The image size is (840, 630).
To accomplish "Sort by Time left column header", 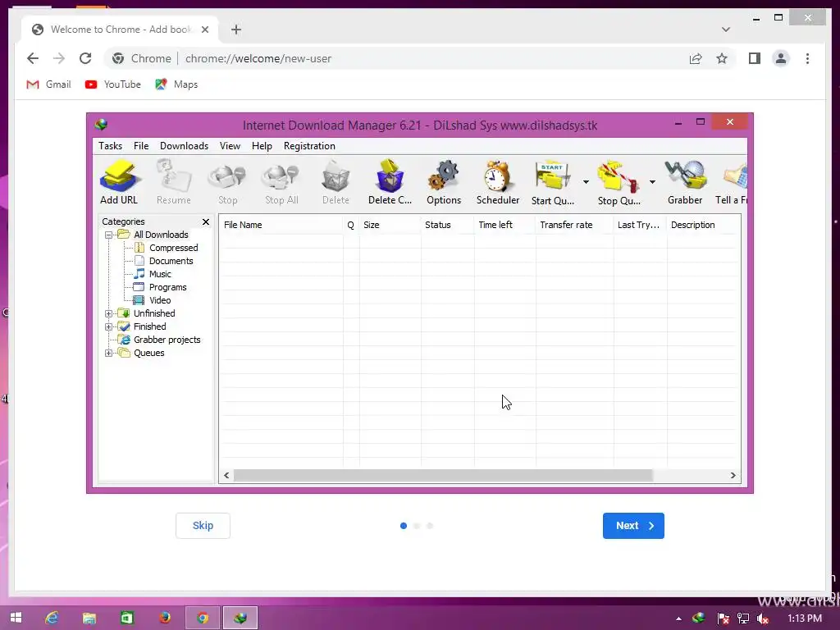I will (504, 225).
